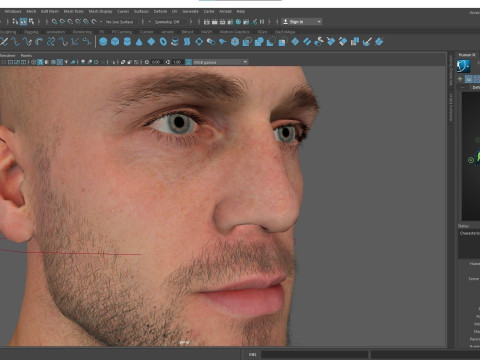The height and width of the screenshot is (360, 480).
Task: Switch to the XGen shelf tab
Action: point(262,32)
